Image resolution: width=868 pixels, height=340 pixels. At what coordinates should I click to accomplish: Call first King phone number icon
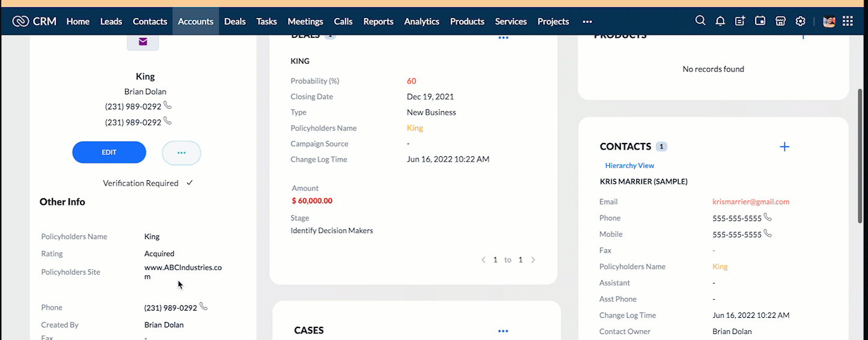(x=168, y=105)
